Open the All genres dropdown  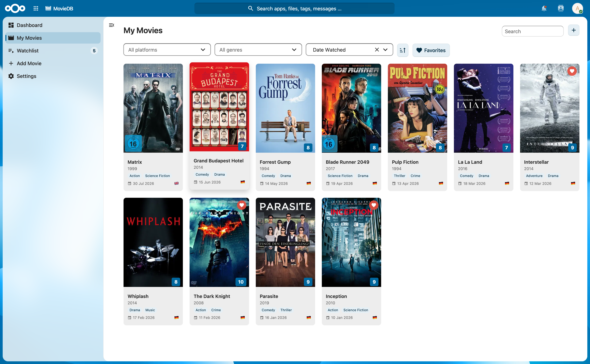pos(258,50)
